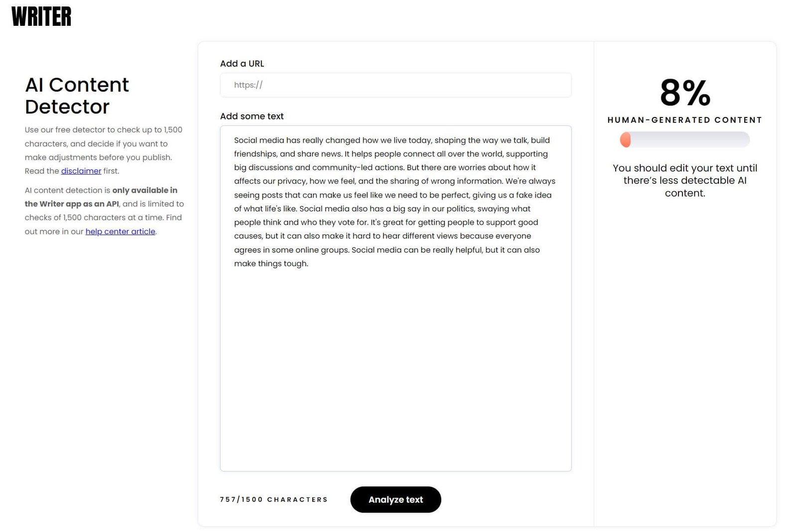The width and height of the screenshot is (797, 532).
Task: Focus the https:// URL input field
Action: coord(396,85)
